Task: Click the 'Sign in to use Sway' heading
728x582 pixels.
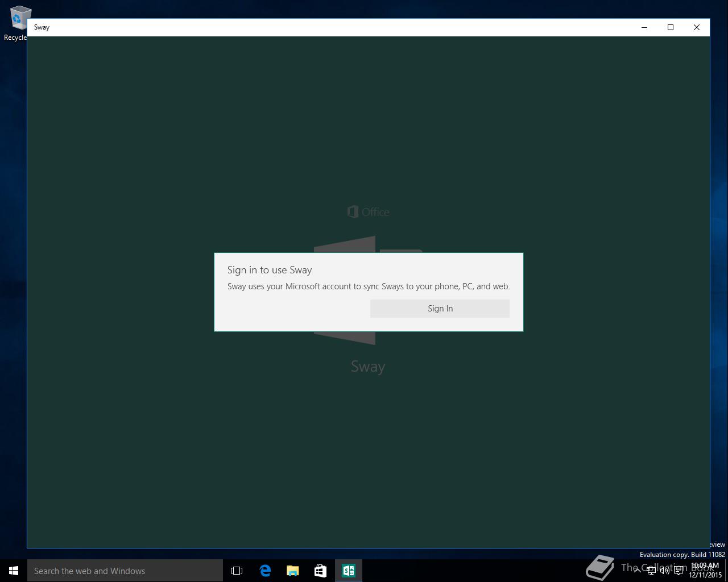Action: (270, 270)
